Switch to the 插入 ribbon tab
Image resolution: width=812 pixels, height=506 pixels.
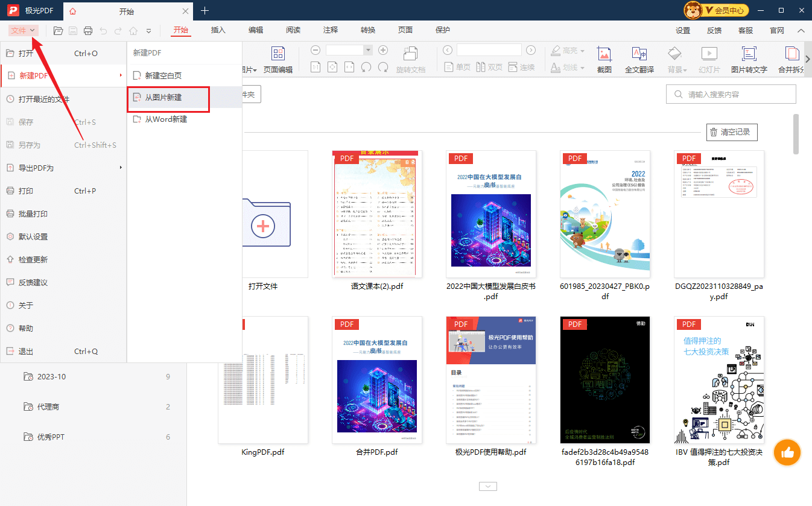[x=218, y=30]
